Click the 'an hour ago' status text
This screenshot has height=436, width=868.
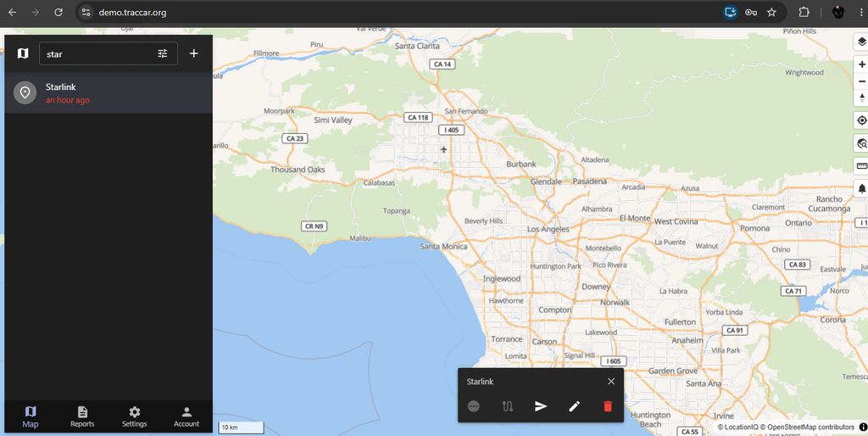(x=68, y=100)
